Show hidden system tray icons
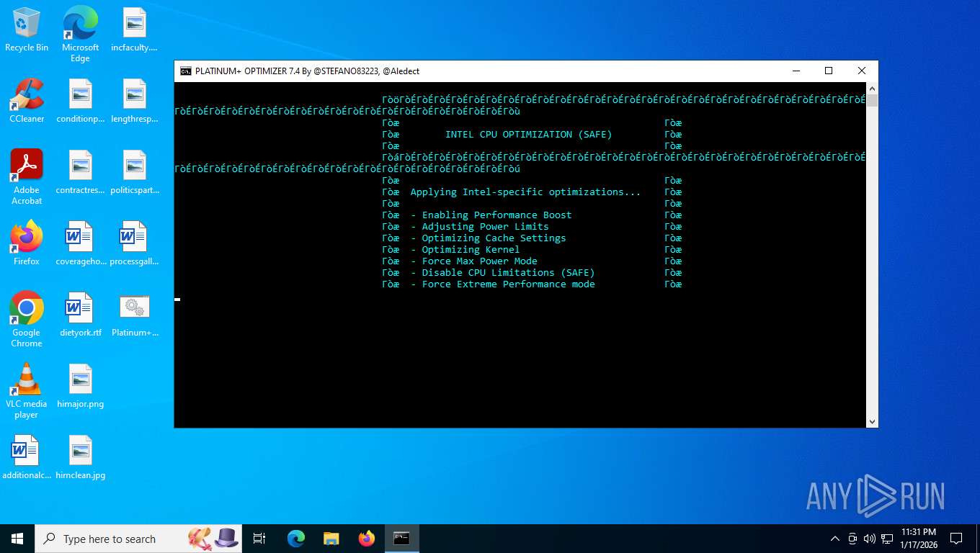Image resolution: width=980 pixels, height=553 pixels. pos(835,539)
